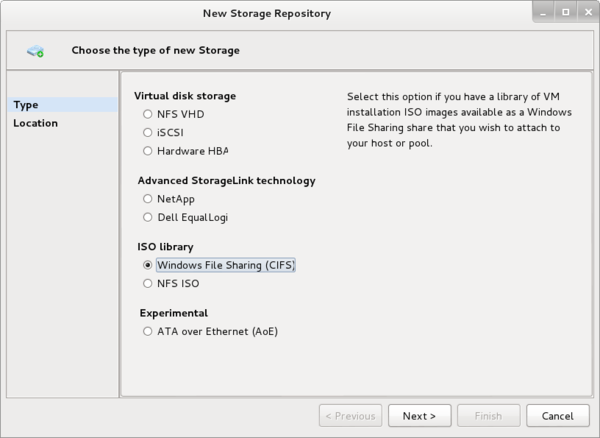Click the Finish button
This screenshot has height=438, width=600.
point(488,415)
